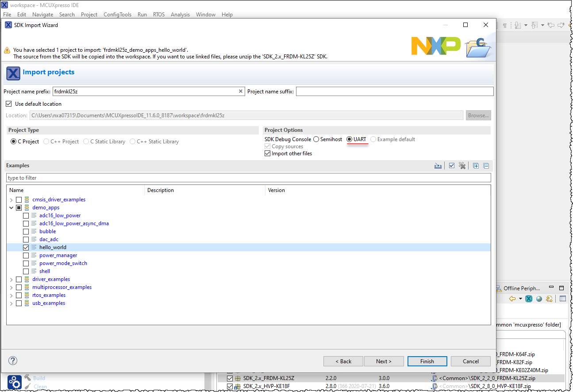This screenshot has width=573, height=392.
Task: Choose the C++ Project radio button
Action: click(46, 141)
